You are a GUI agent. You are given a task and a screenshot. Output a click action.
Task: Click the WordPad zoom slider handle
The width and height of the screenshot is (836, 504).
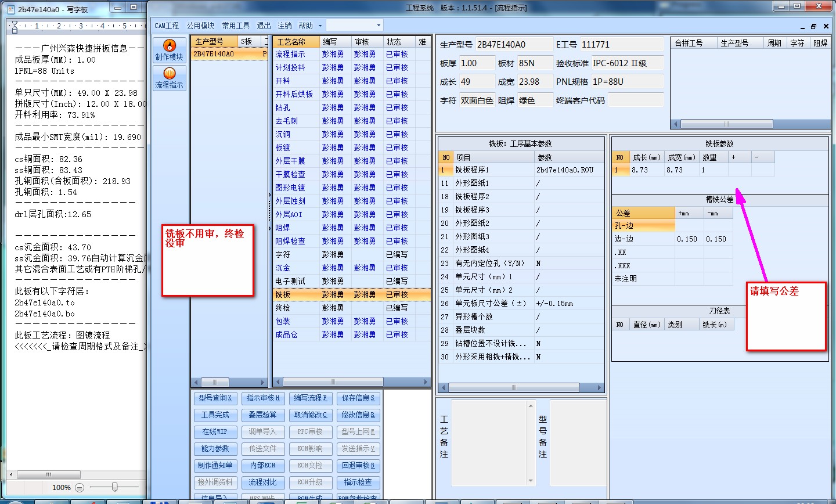[115, 487]
